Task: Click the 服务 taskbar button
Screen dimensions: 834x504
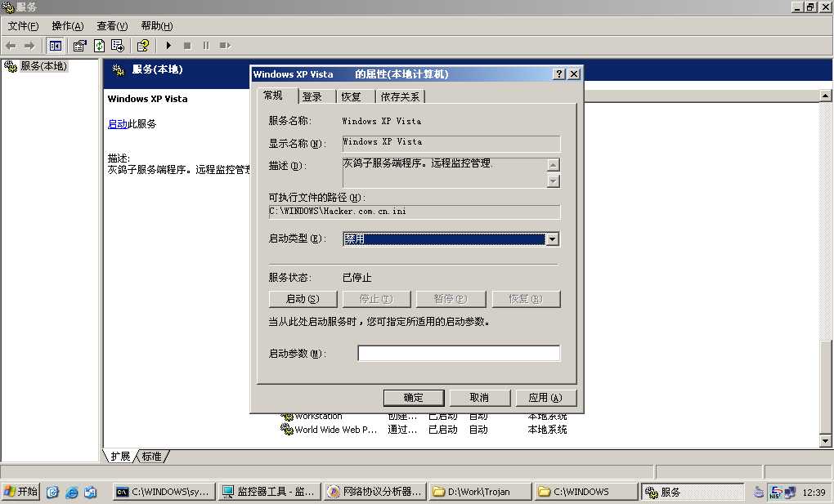Action: click(x=692, y=492)
